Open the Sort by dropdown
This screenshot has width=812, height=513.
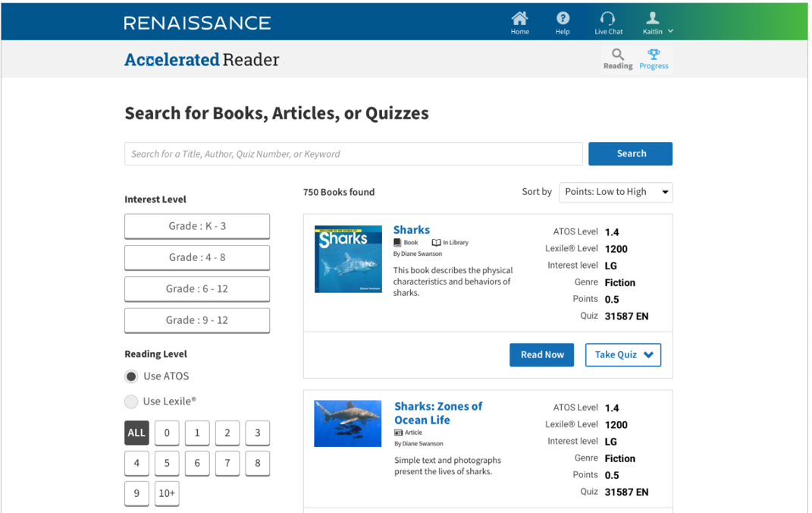[616, 192]
